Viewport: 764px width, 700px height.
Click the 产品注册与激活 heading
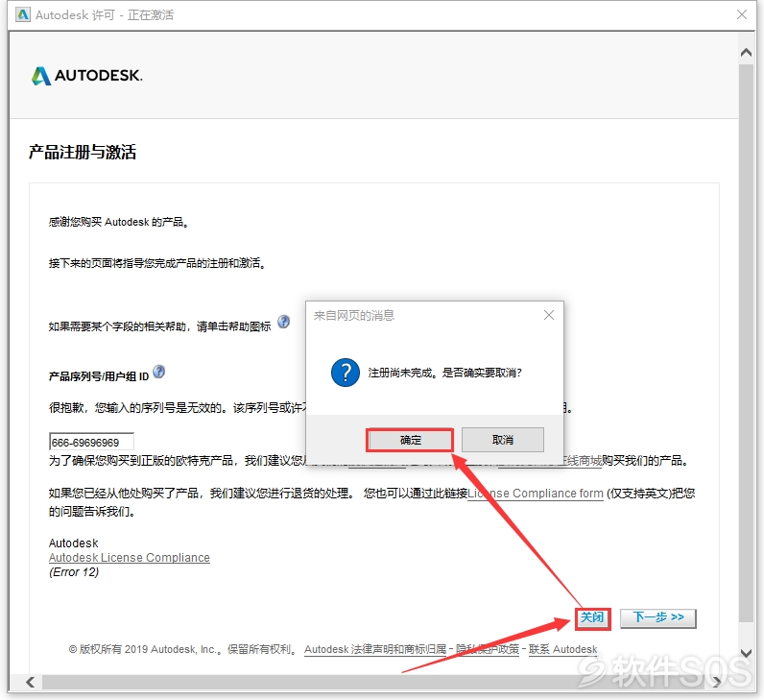83,152
